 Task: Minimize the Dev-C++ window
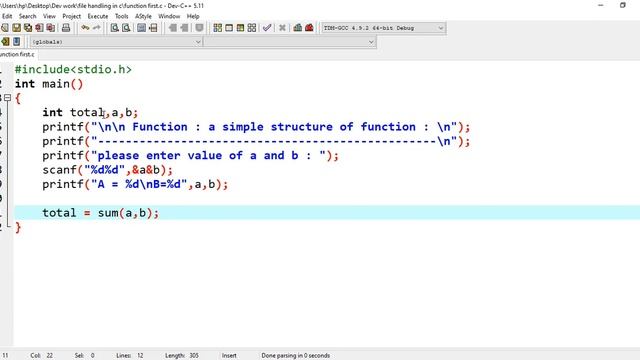point(600,5)
